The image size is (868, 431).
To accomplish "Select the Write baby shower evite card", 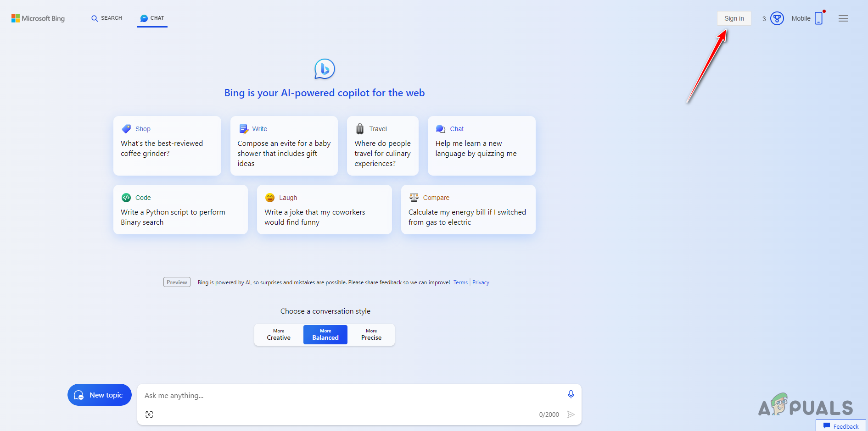I will coord(284,146).
